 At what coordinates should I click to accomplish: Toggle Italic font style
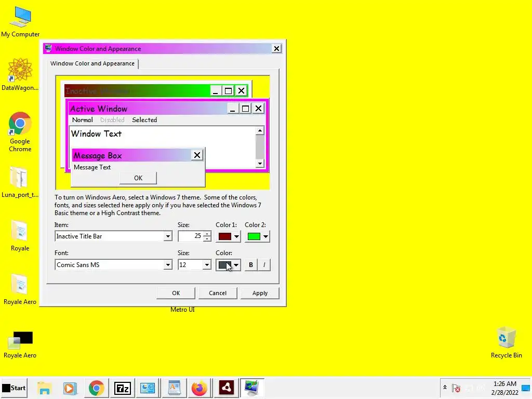[264, 265]
